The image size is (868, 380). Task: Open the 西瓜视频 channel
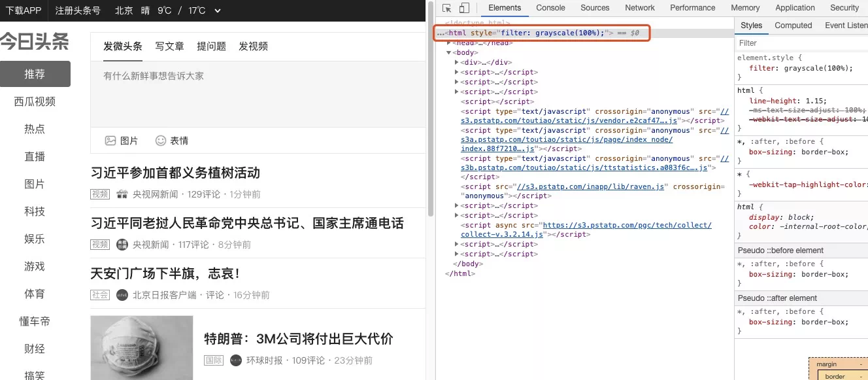point(35,101)
